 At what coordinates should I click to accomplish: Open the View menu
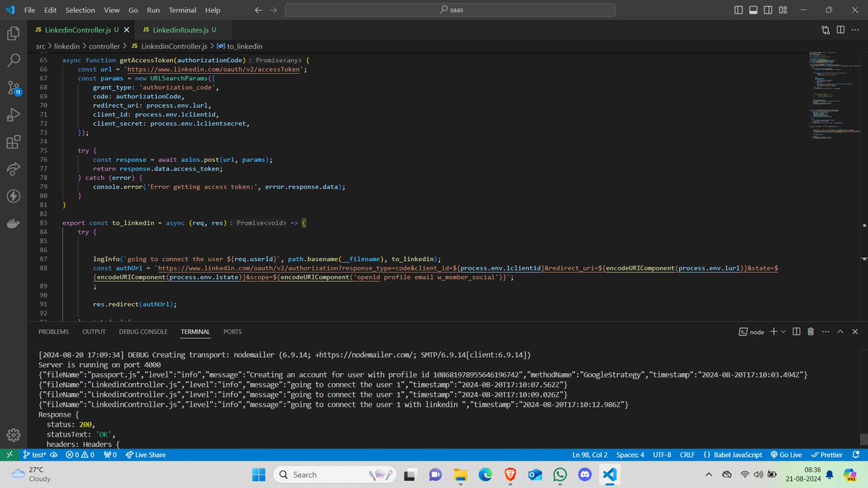(111, 10)
